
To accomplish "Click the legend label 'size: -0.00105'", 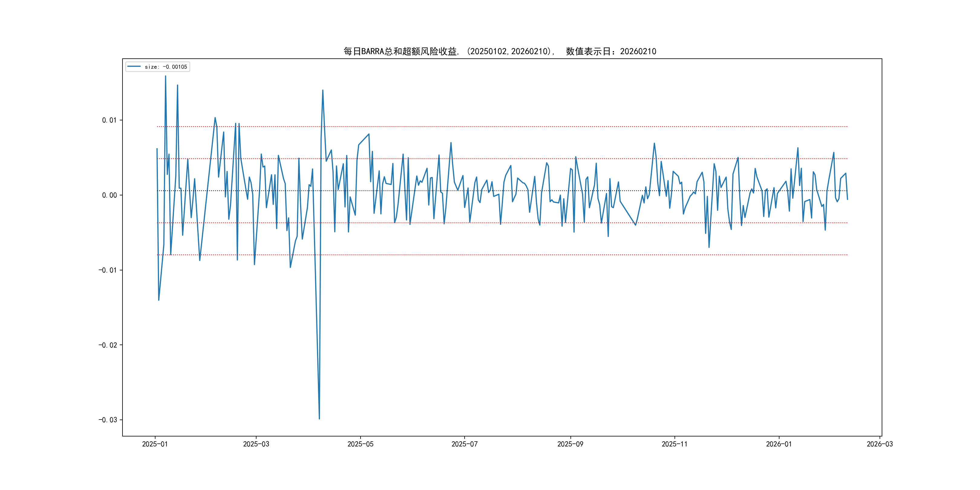I will pyautogui.click(x=166, y=67).
